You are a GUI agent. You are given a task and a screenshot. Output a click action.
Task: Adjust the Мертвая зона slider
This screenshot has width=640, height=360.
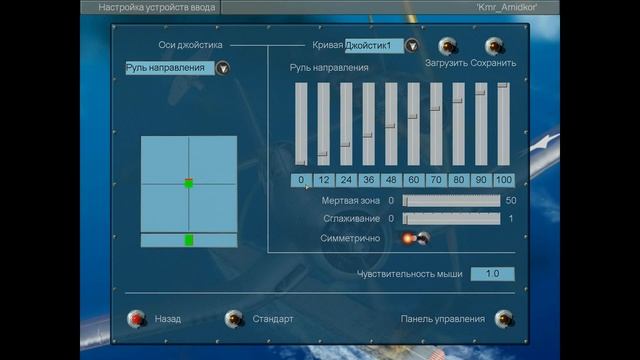(451, 200)
